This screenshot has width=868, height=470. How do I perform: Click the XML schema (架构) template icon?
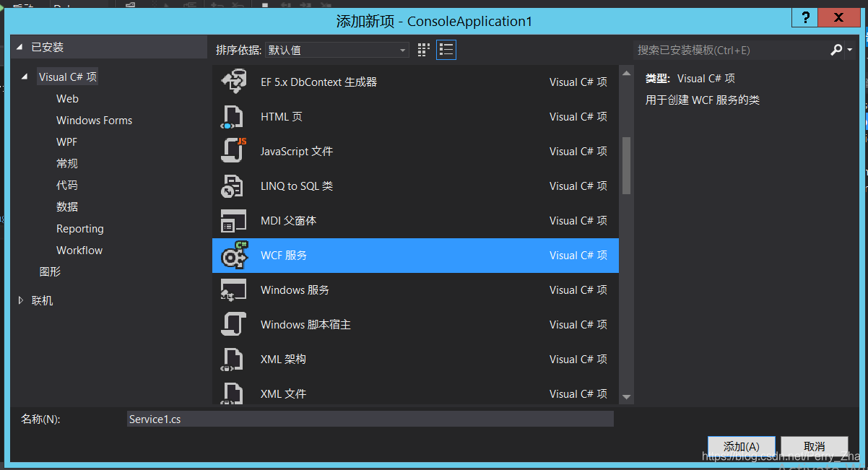(233, 359)
